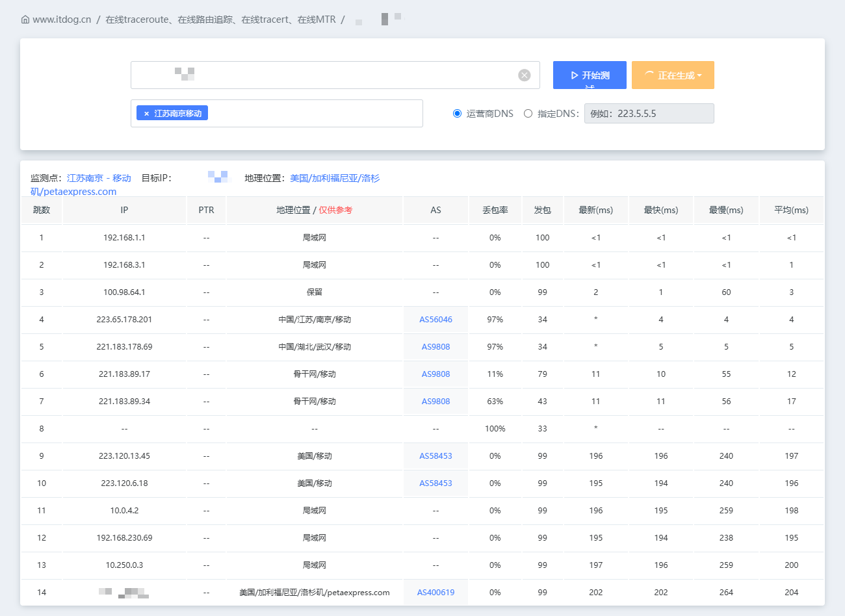Click the 地理位置 / 仅供参考 column header

(x=315, y=210)
